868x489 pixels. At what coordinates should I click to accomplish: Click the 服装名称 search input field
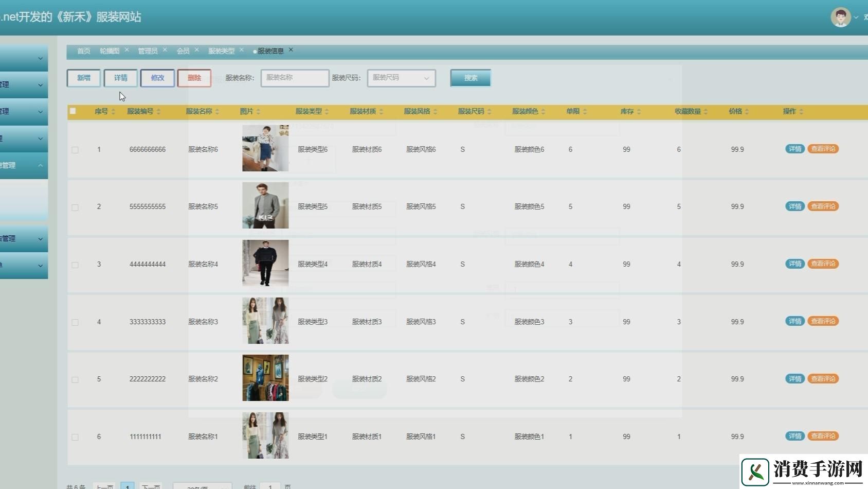tap(295, 78)
